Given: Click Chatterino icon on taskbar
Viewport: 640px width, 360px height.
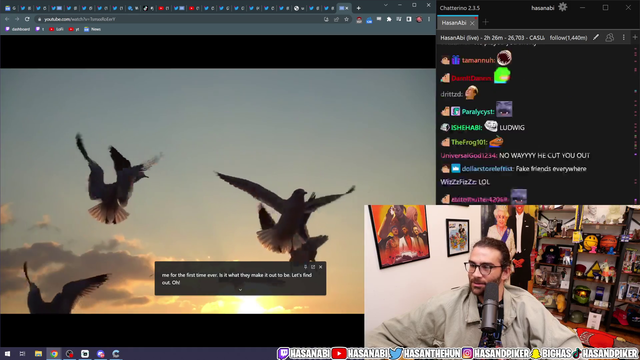Looking at the screenshot, I should point(116,353).
